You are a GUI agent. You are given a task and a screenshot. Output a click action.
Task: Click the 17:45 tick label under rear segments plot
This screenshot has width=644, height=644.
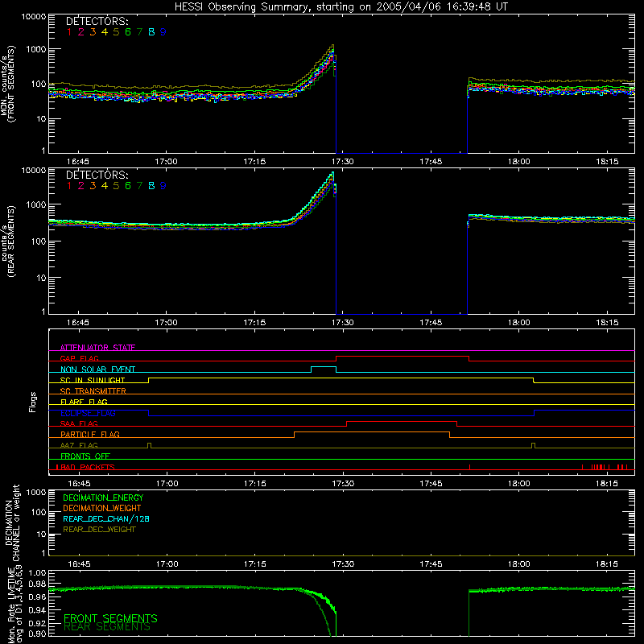(x=431, y=323)
